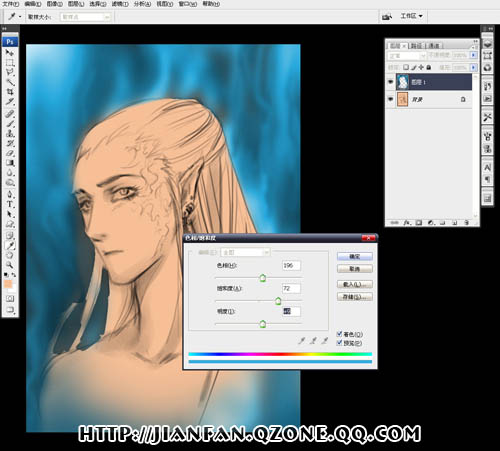The width and height of the screenshot is (500, 451).
Task: Toggle the 着色 (Colorize) checkbox
Action: tap(339, 334)
